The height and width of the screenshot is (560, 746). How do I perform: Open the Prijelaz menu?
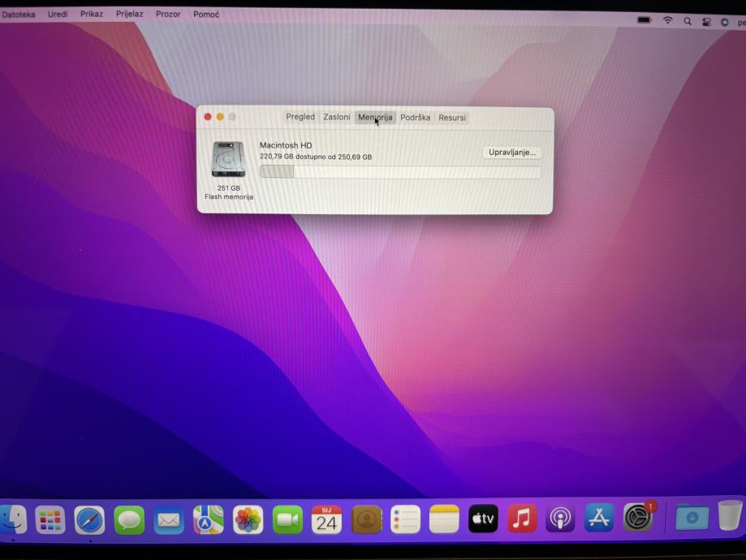(x=129, y=14)
